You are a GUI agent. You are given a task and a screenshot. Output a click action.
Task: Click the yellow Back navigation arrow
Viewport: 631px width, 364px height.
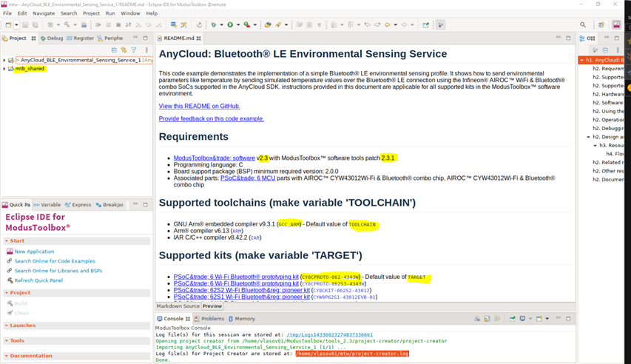tap(388, 25)
